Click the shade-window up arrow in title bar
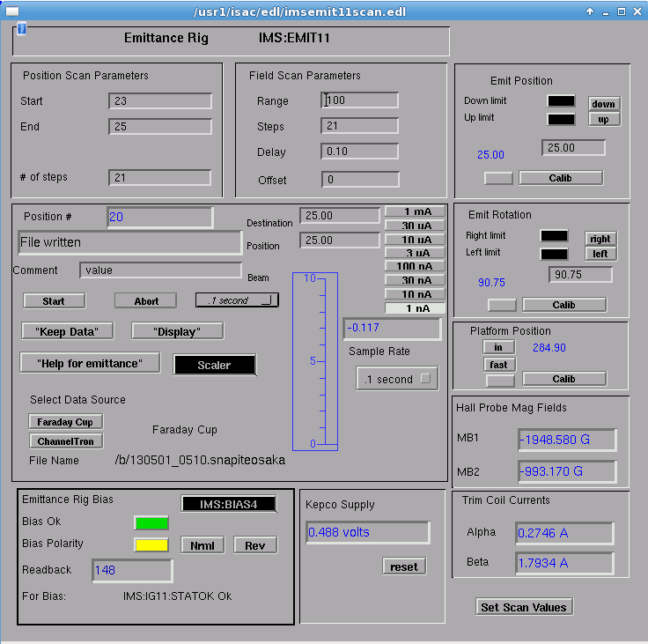The image size is (648, 644). coord(591,11)
